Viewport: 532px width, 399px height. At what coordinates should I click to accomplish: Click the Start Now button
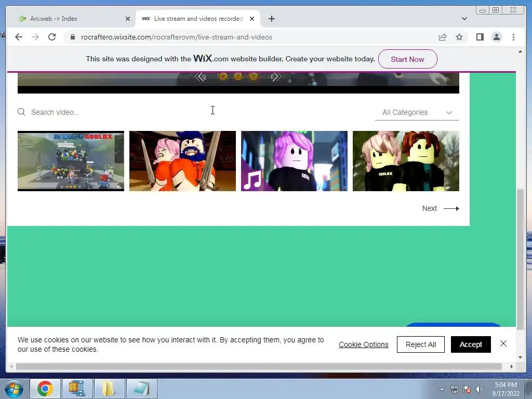(x=407, y=59)
